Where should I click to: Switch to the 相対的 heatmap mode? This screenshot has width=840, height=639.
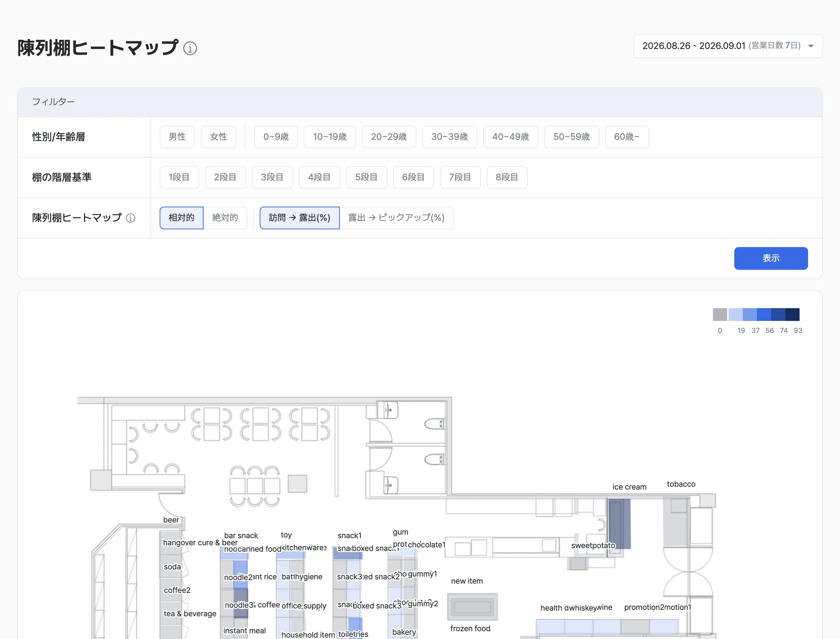(x=181, y=218)
